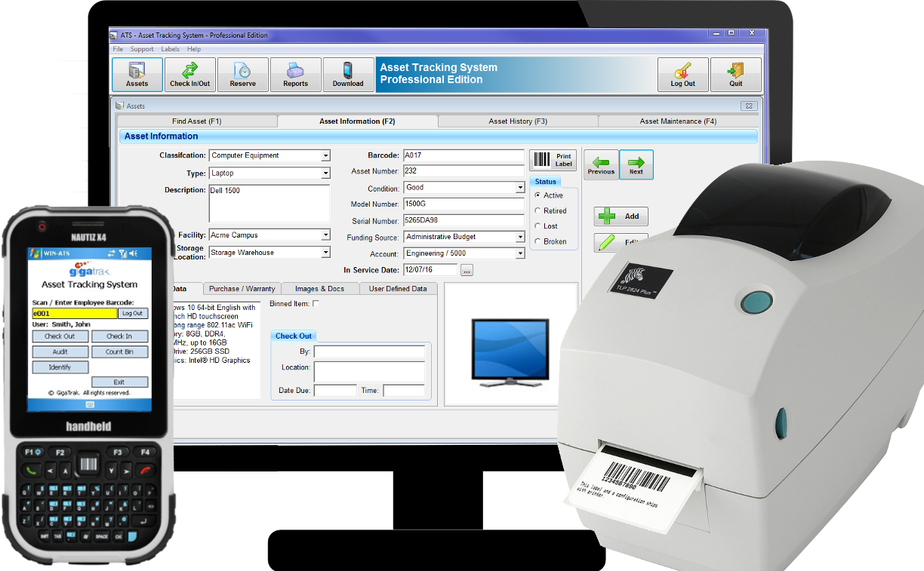Open the Labels menu
This screenshot has width=924, height=571.
tap(171, 49)
